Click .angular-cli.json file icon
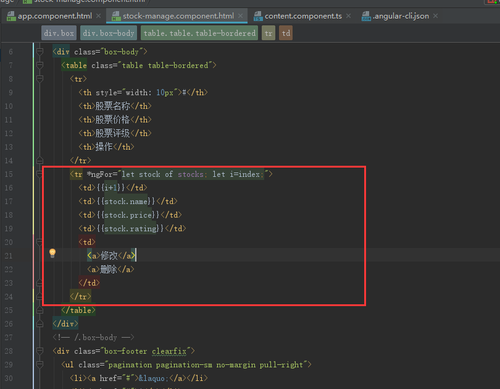This screenshot has height=389, width=500. point(366,16)
